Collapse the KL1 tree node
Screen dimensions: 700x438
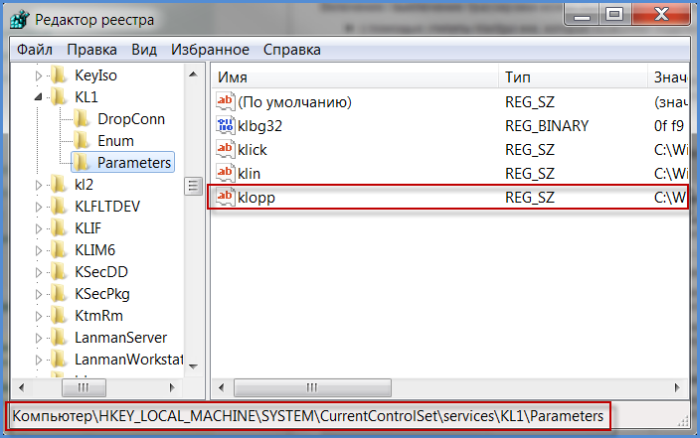tap(39, 97)
